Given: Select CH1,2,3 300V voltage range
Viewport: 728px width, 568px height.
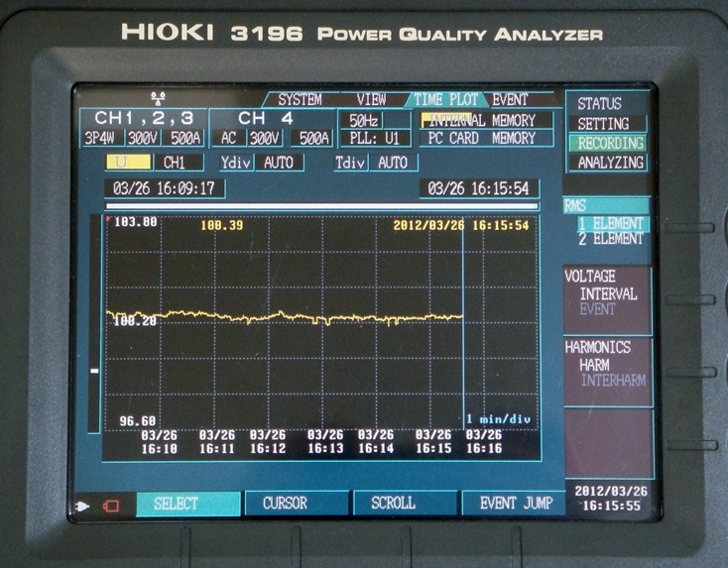Looking at the screenshot, I should point(144,138).
